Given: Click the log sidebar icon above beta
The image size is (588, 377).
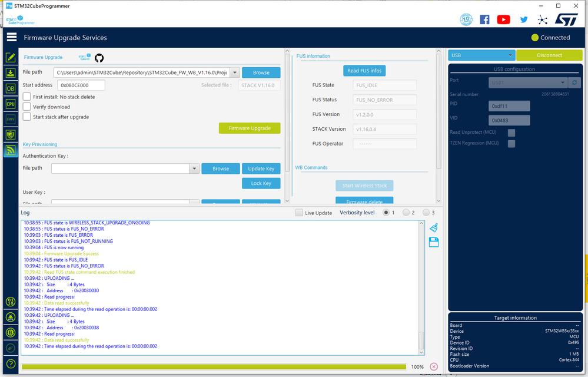Looking at the screenshot, I should coord(11,302).
